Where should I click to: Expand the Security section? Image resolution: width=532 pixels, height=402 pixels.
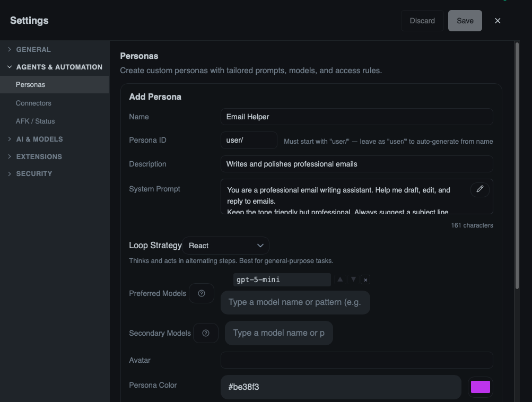(x=33, y=173)
